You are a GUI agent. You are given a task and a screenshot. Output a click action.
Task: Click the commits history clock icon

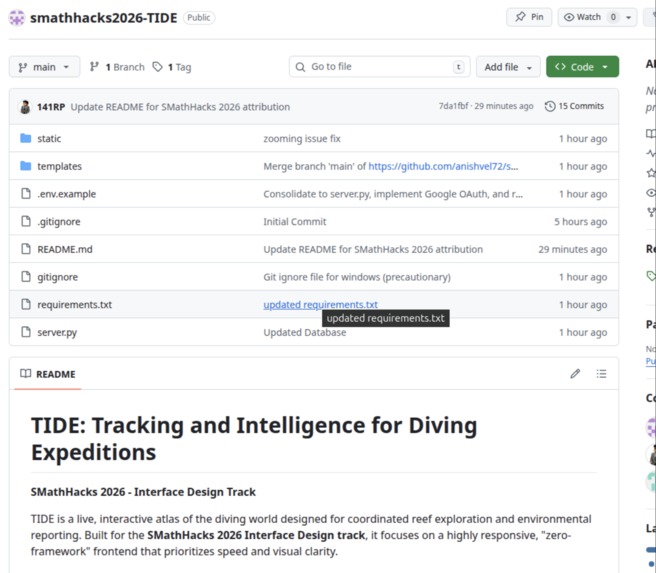coord(550,106)
